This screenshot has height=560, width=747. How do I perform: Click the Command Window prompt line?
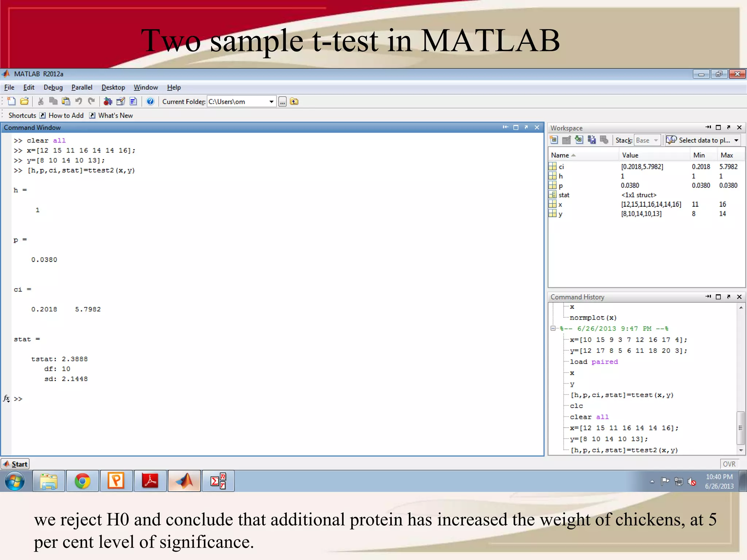pyautogui.click(x=277, y=399)
